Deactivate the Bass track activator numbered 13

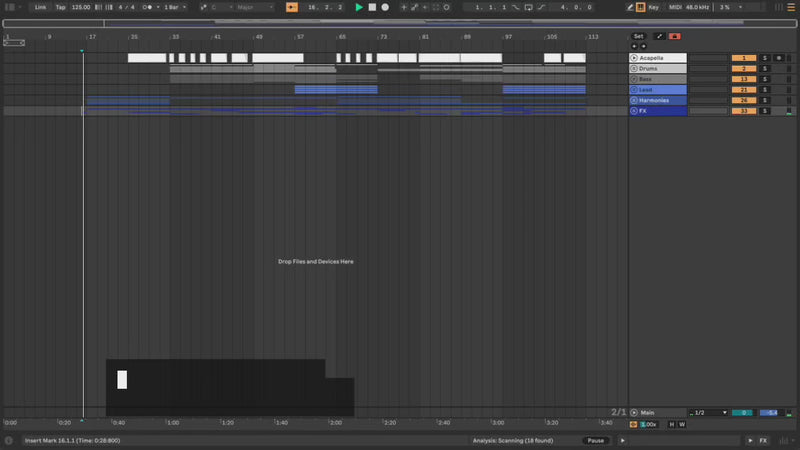coord(743,79)
